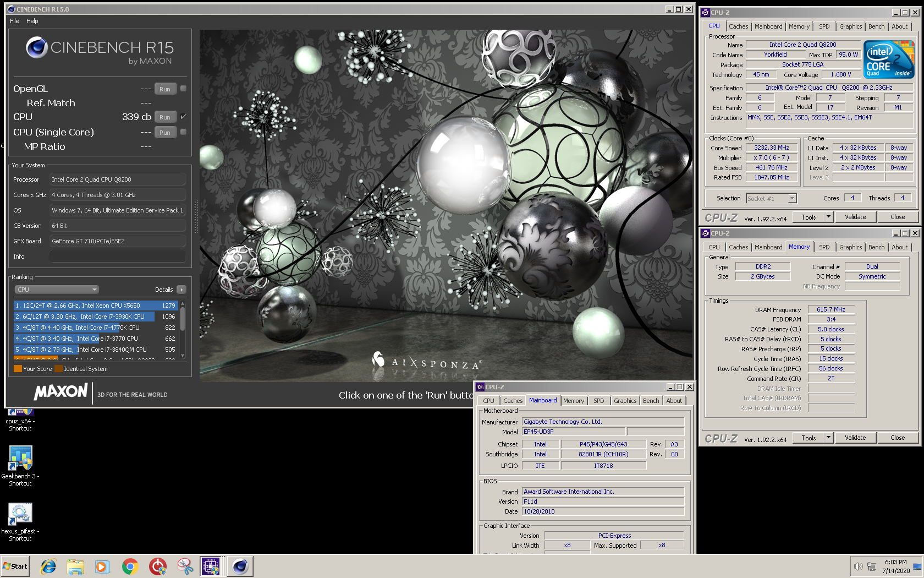
Task: Open the Help menu in Cinebench
Action: (x=32, y=21)
